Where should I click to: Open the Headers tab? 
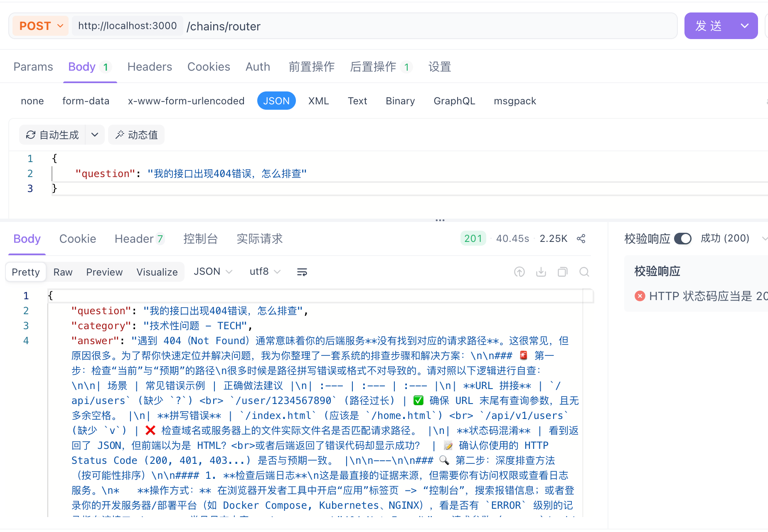[x=150, y=66]
